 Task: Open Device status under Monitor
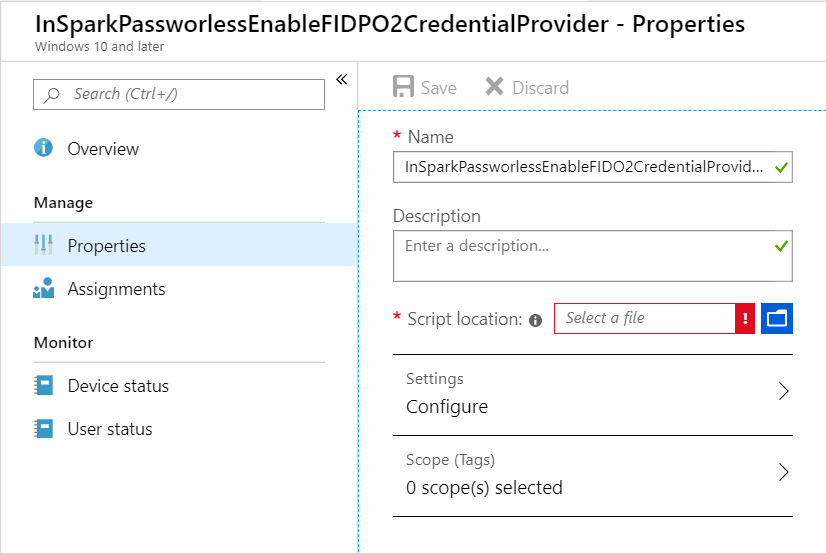(118, 386)
